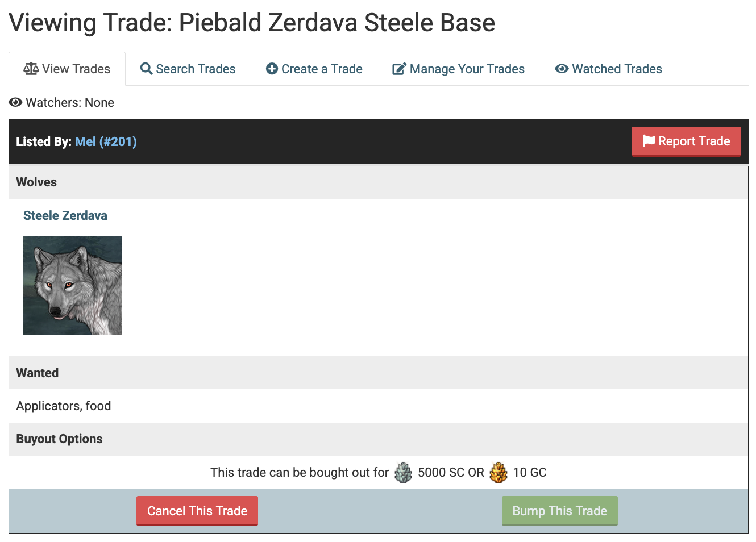Select the Watched Trades tab

617,69
